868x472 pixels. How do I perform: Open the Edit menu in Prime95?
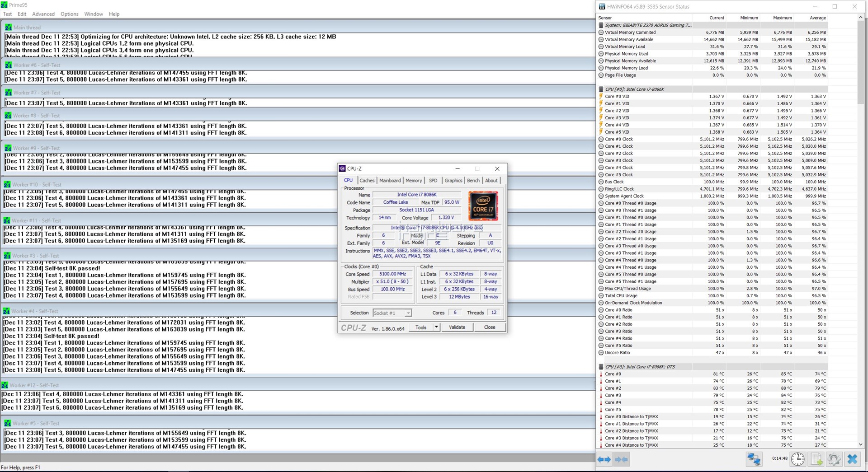click(22, 14)
